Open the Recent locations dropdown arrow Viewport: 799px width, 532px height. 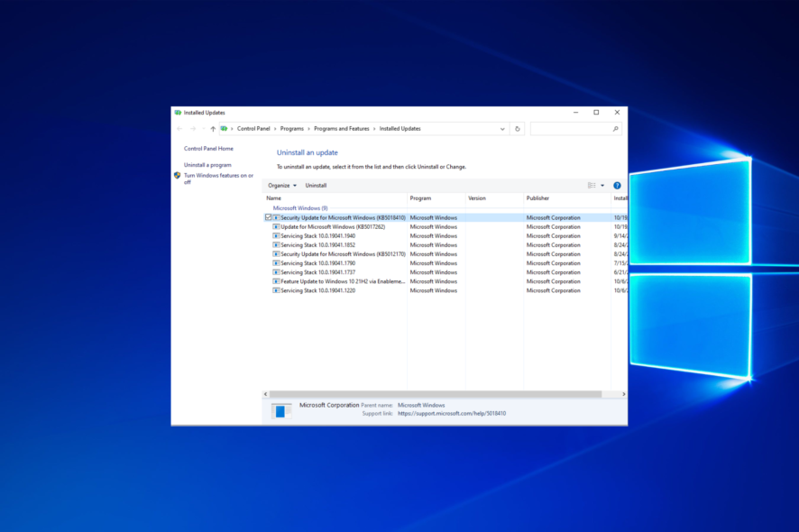pyautogui.click(x=203, y=129)
